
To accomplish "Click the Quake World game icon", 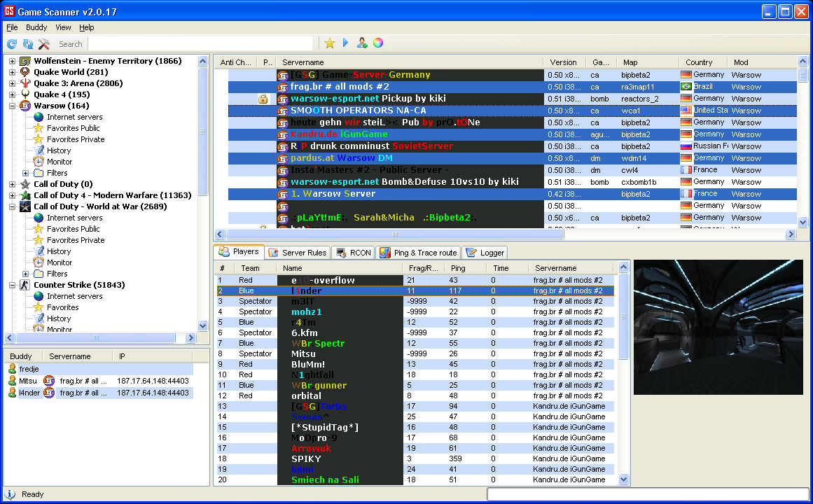I will coord(25,72).
